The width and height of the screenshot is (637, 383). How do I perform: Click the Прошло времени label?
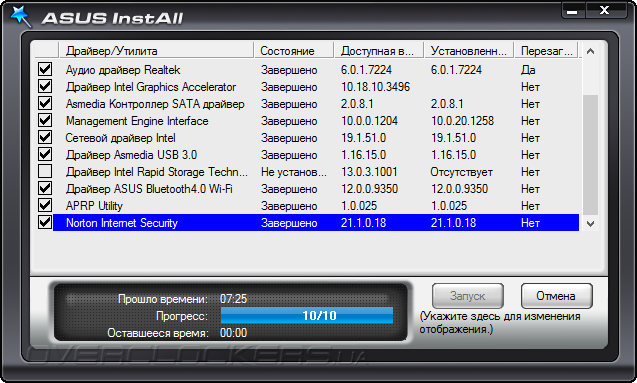coord(163,299)
